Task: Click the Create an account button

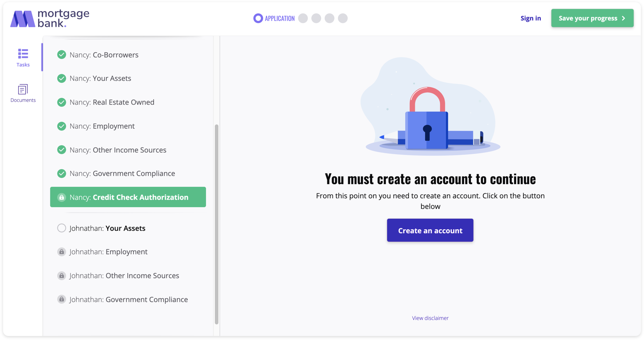Action: point(430,230)
